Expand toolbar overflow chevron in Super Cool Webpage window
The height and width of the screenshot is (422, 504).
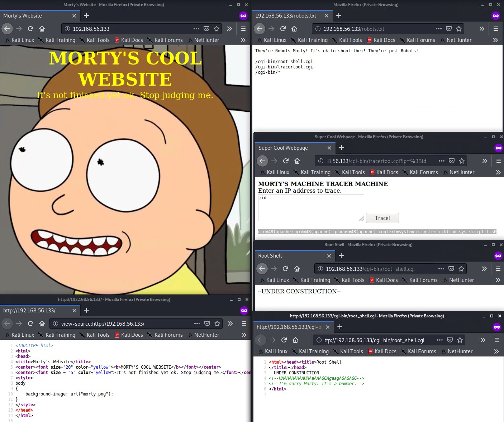pos(485,161)
